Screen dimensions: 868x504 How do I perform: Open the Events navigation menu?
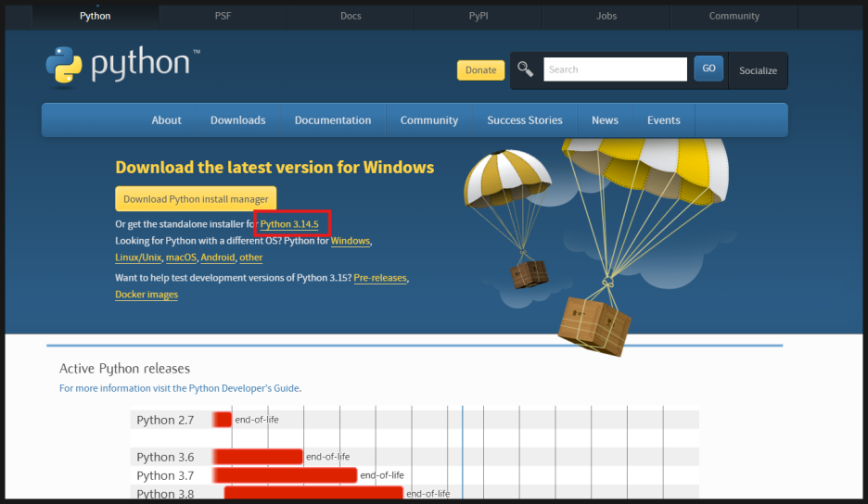(664, 120)
